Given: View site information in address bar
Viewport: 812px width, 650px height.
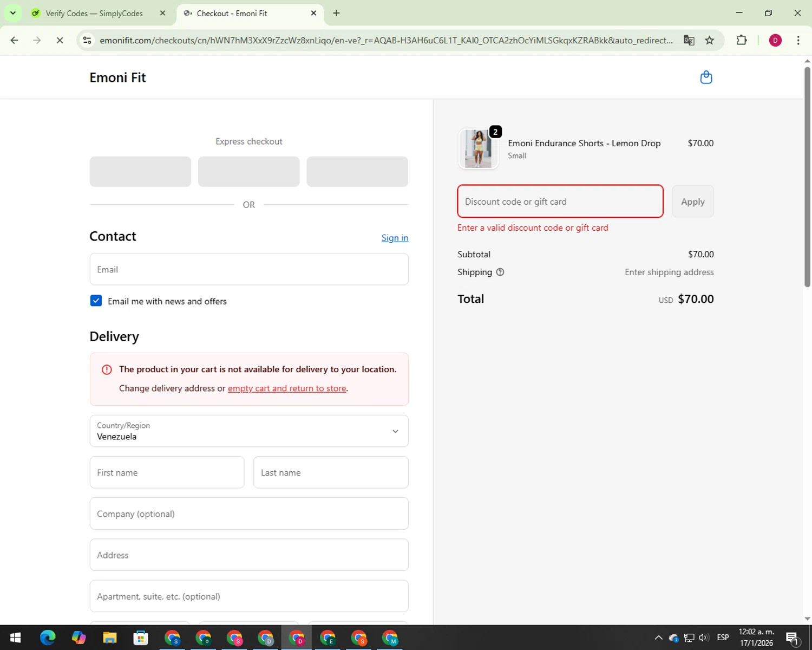Looking at the screenshot, I should (87, 40).
